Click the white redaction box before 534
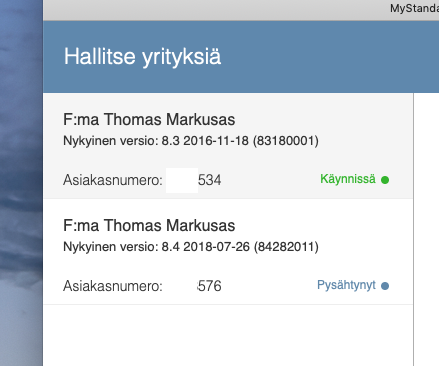439x366 pixels. [x=182, y=180]
